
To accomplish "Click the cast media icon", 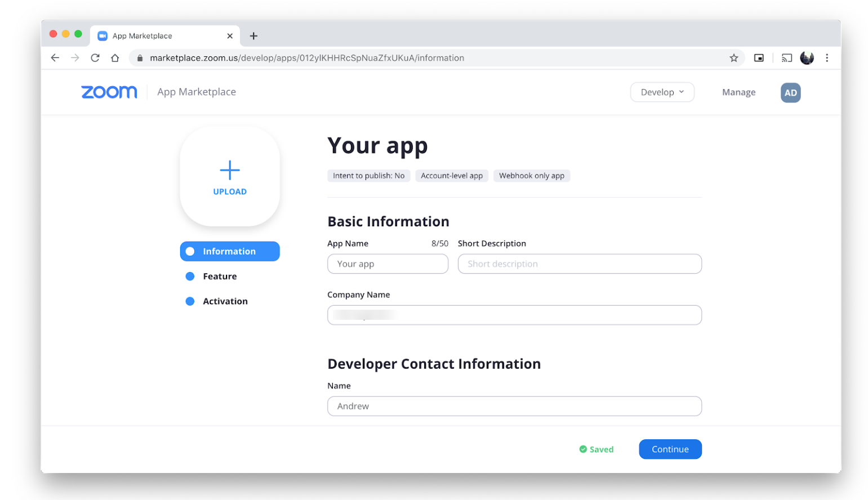I will (x=787, y=58).
